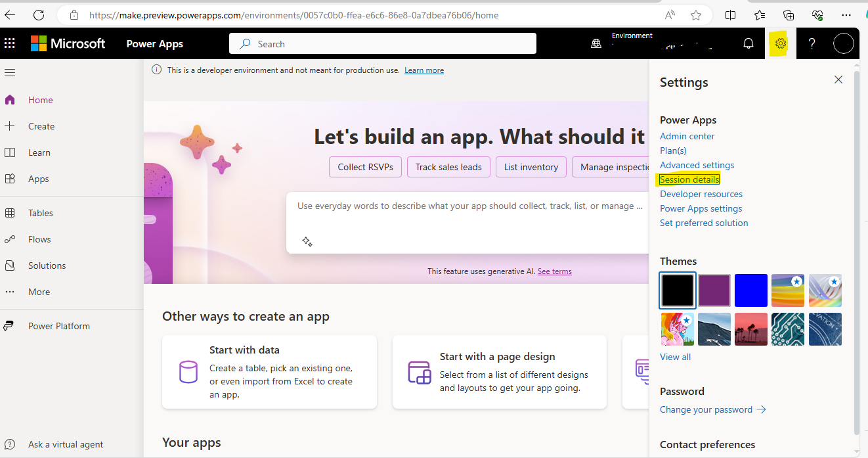Image resolution: width=868 pixels, height=458 pixels.
Task: Click Change your password link
Action: tap(712, 409)
